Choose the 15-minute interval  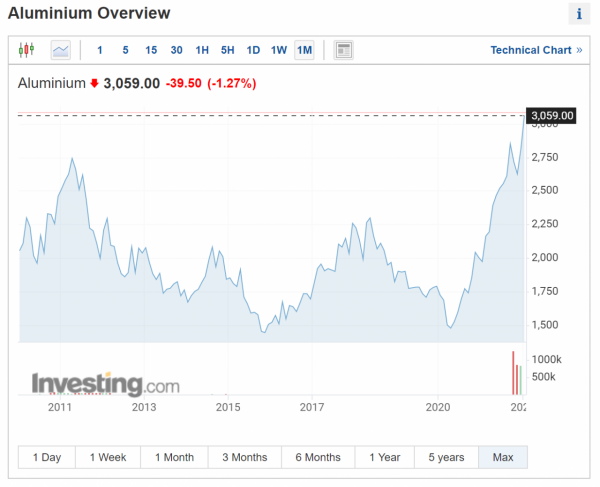151,50
